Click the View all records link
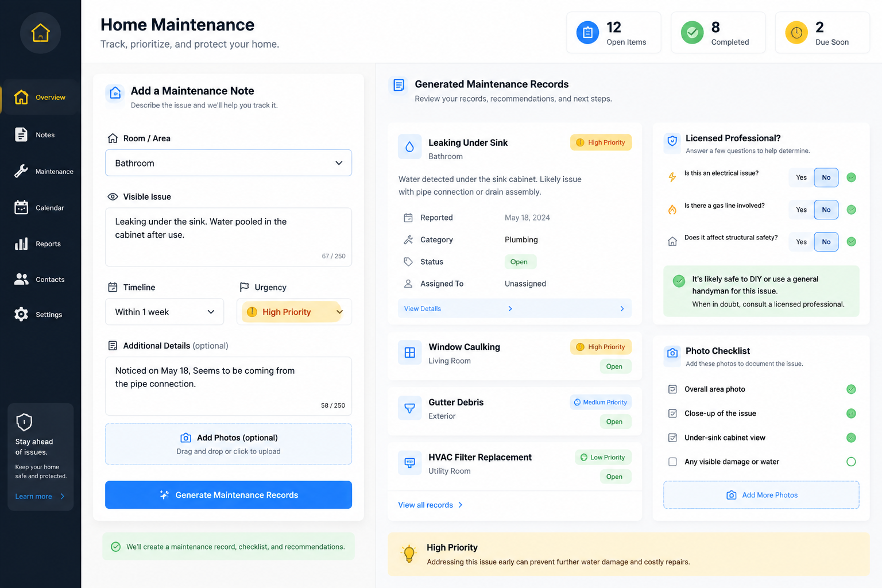This screenshot has width=882, height=588. click(425, 505)
